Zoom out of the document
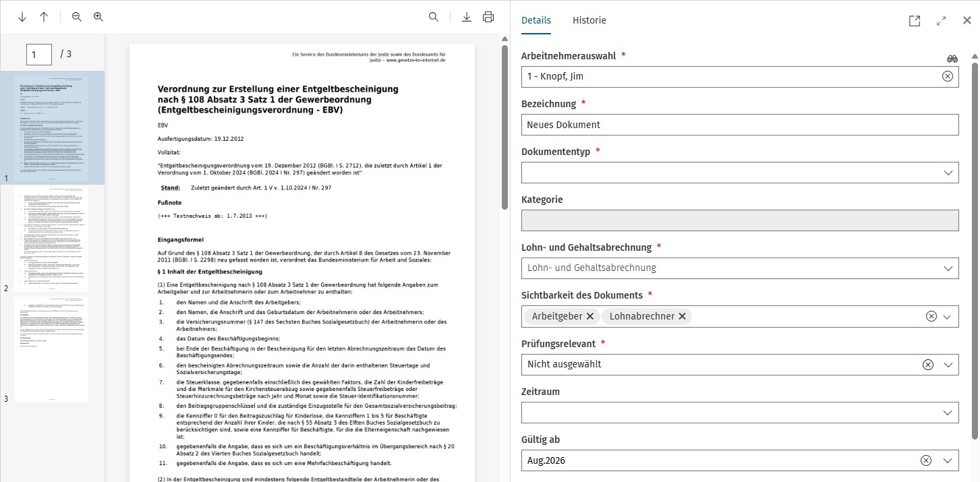 (76, 17)
